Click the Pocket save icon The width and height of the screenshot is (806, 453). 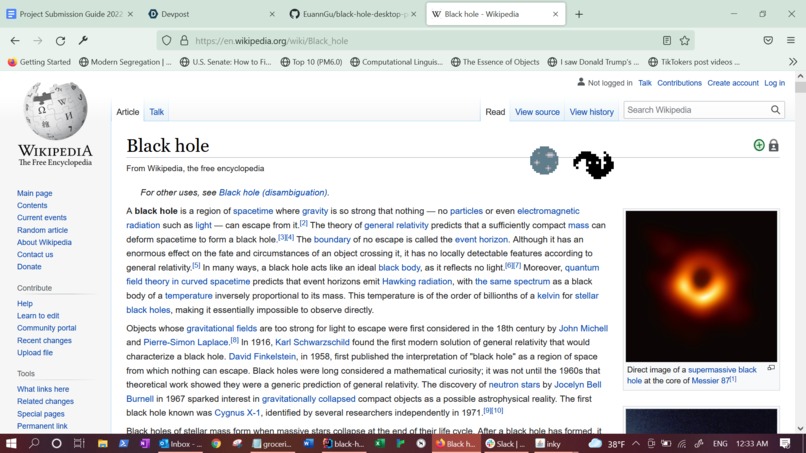(x=768, y=40)
